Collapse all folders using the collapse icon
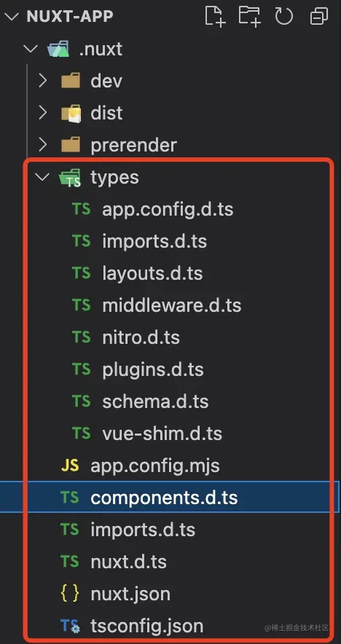Image resolution: width=341 pixels, height=644 pixels. coord(319,17)
